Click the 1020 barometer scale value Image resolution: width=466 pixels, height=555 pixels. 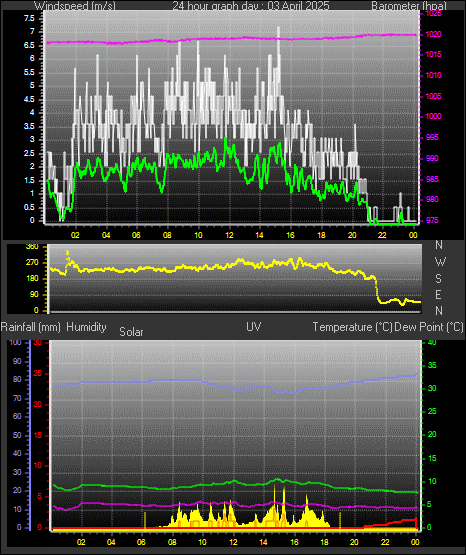coord(434,34)
